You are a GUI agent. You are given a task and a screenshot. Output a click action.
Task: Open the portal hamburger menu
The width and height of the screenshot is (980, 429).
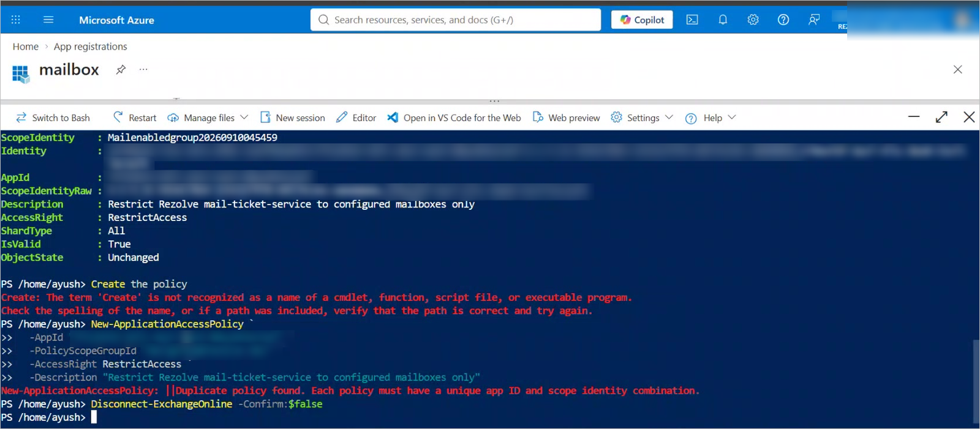click(48, 20)
